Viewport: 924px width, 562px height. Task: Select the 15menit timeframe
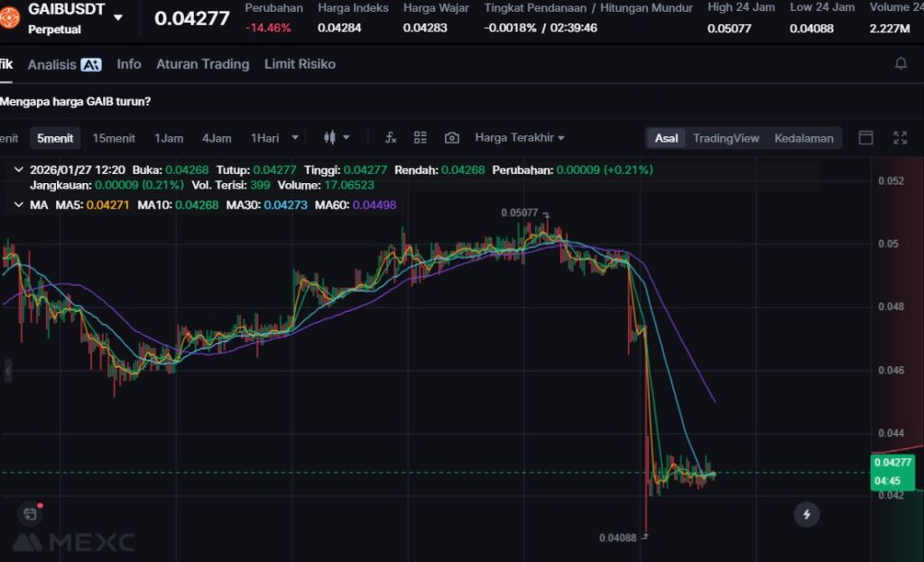pyautogui.click(x=114, y=138)
